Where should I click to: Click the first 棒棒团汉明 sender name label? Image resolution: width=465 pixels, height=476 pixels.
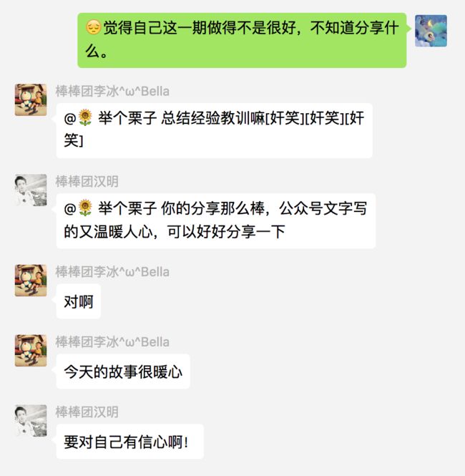87,181
